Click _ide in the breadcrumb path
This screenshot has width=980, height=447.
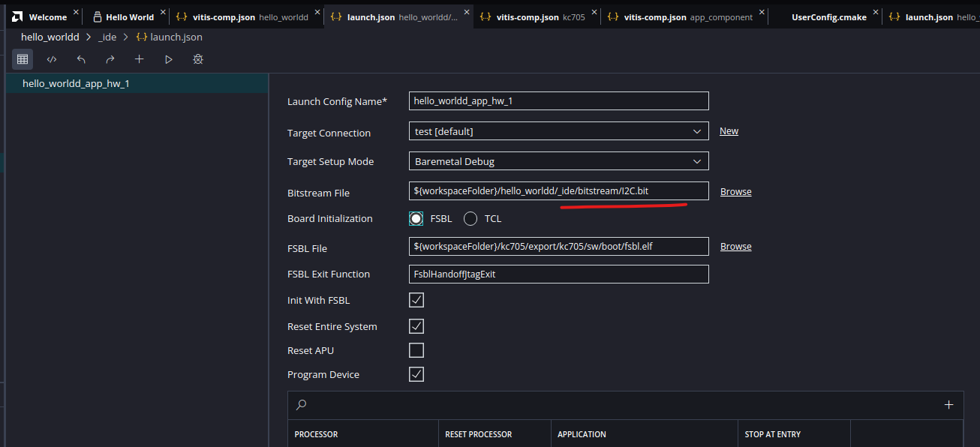click(107, 37)
